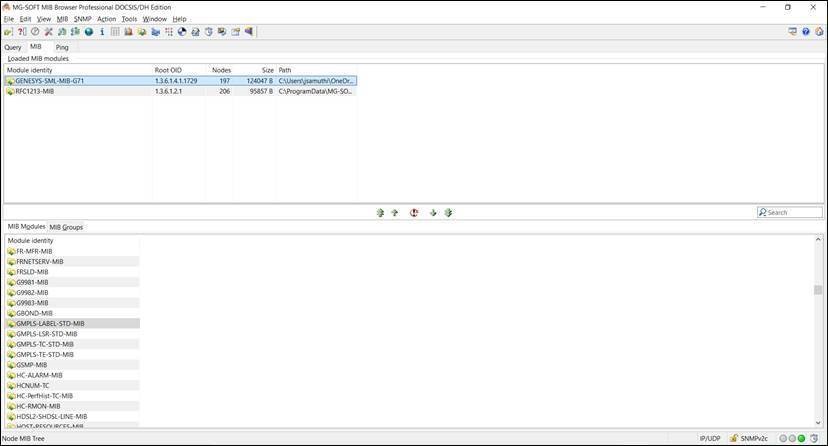The image size is (828, 446).
Task: Click the blue help question mark icon
Action: pyautogui.click(x=806, y=32)
